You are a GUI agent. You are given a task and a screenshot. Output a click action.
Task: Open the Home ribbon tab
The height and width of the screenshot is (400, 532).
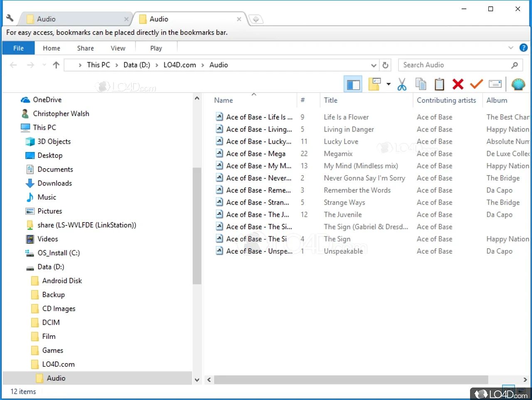(x=52, y=48)
